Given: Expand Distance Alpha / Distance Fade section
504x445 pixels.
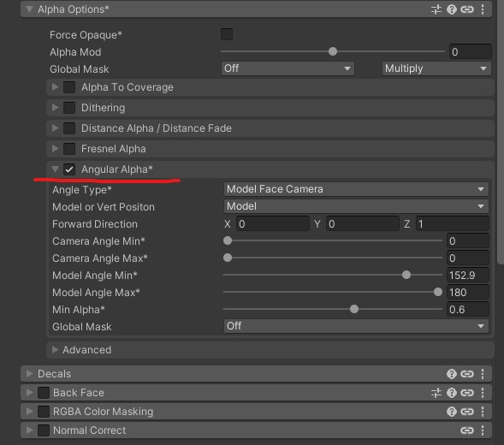Looking at the screenshot, I should pos(55,128).
